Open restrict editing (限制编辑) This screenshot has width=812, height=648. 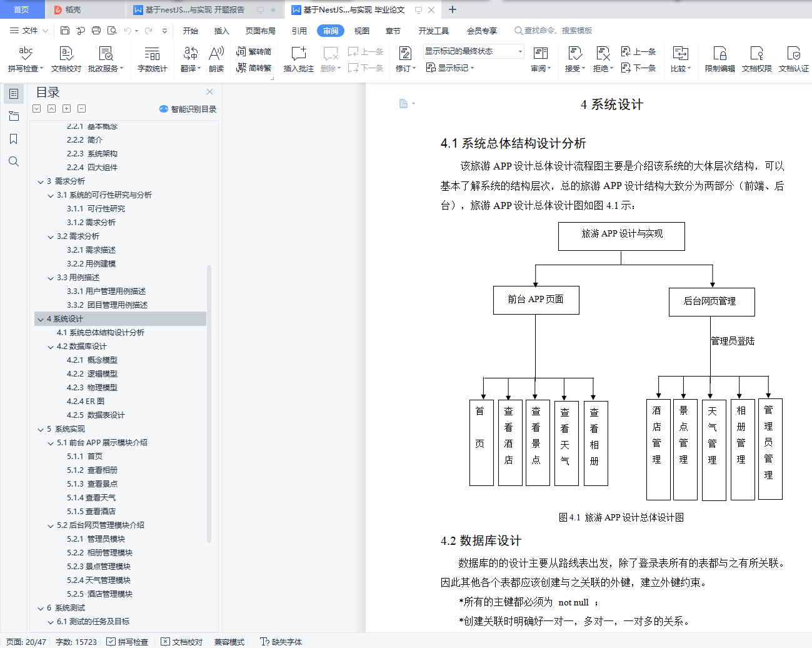719,59
